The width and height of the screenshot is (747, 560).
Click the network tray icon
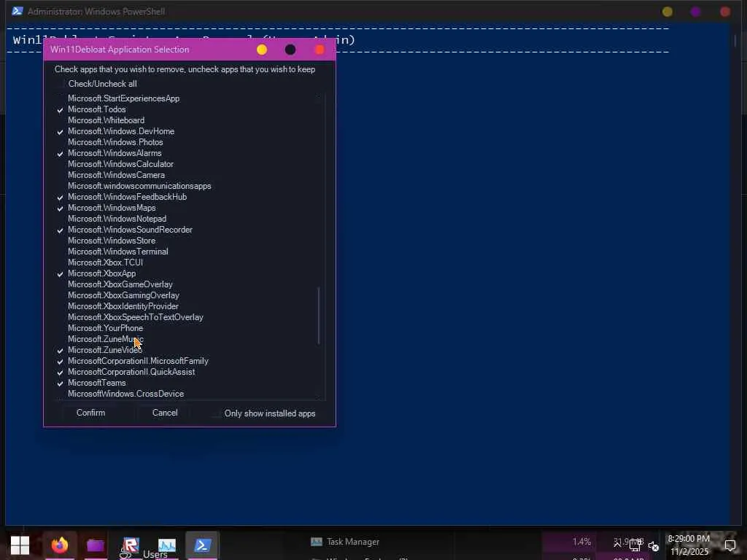[x=635, y=545]
